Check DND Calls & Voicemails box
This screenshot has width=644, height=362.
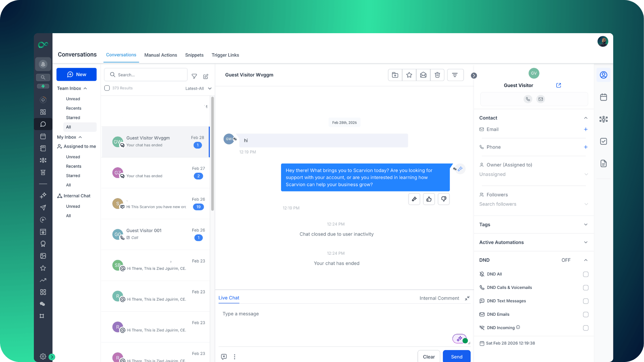point(586,288)
